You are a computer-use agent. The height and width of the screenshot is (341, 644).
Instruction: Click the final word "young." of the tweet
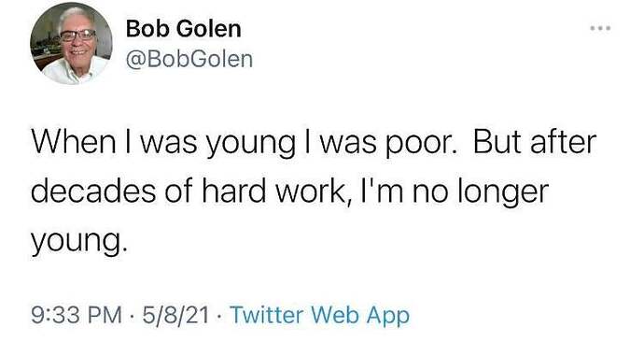click(x=77, y=243)
